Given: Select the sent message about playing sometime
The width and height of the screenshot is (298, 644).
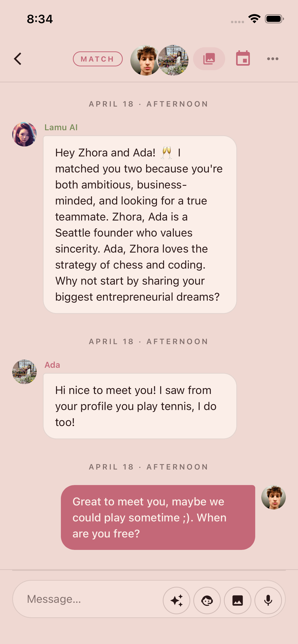Looking at the screenshot, I should (x=158, y=517).
